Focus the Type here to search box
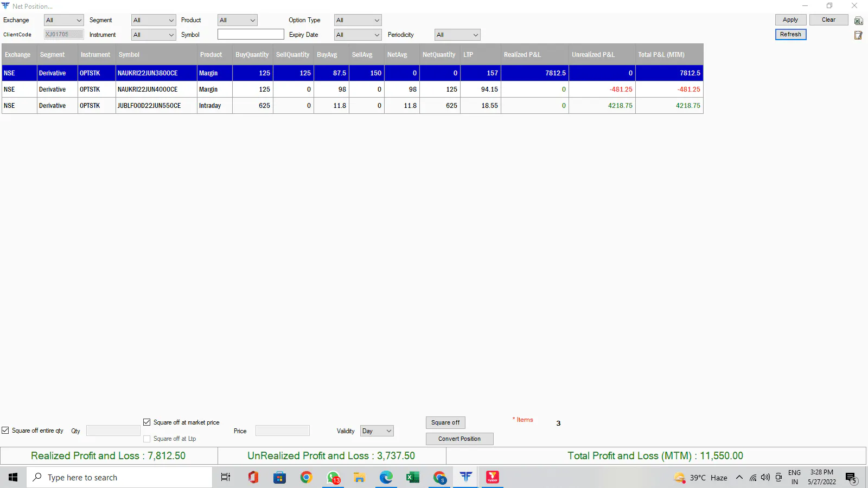The width and height of the screenshot is (868, 488). click(119, 477)
